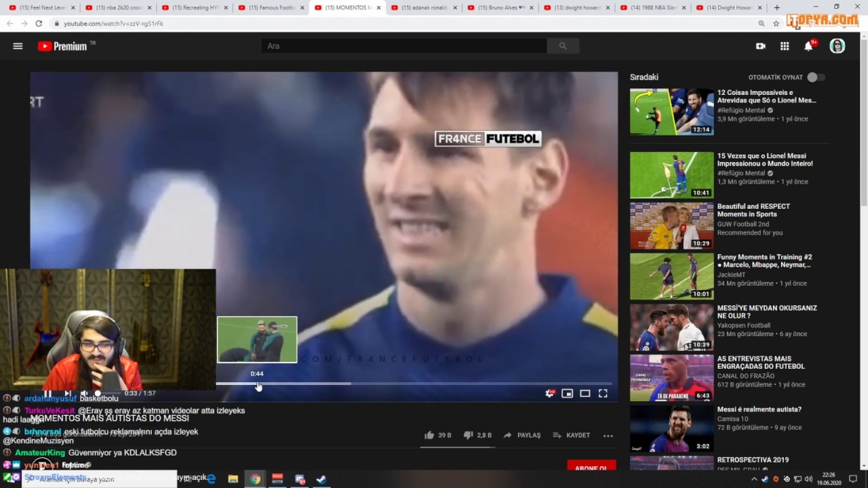Open the system volume tray icon
Screen dimensions: 868x488
tap(808, 479)
